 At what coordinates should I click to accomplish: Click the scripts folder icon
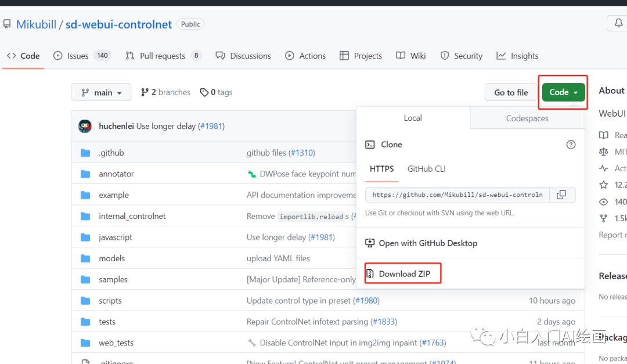[x=85, y=301]
